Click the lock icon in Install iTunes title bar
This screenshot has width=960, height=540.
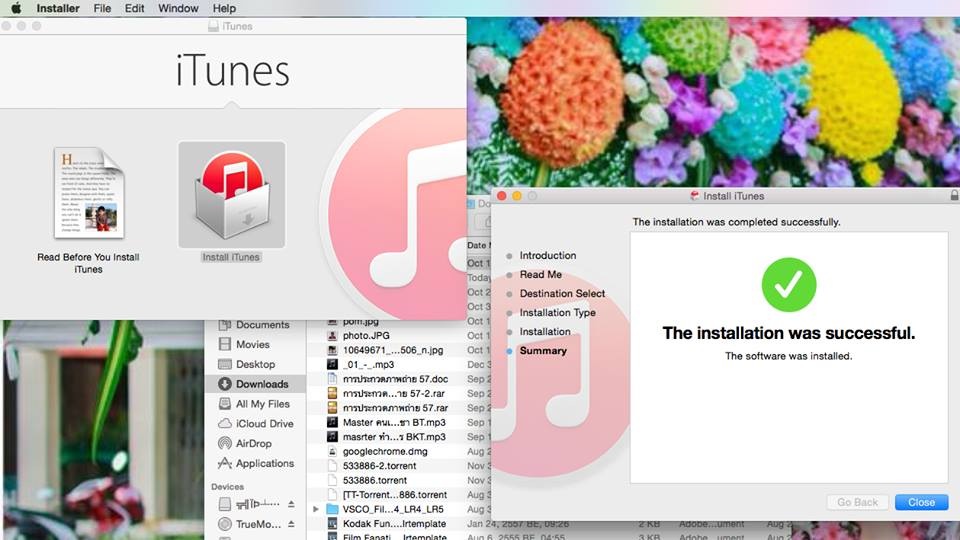(954, 195)
